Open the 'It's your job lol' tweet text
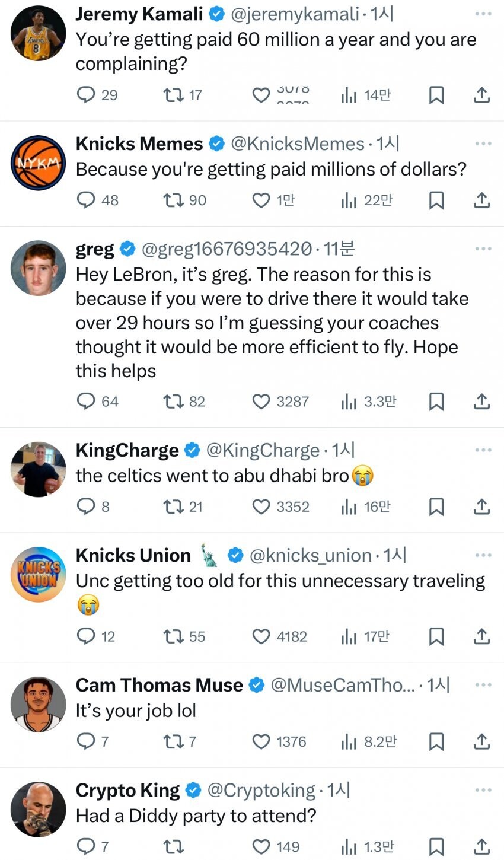The width and height of the screenshot is (504, 860). point(136,711)
